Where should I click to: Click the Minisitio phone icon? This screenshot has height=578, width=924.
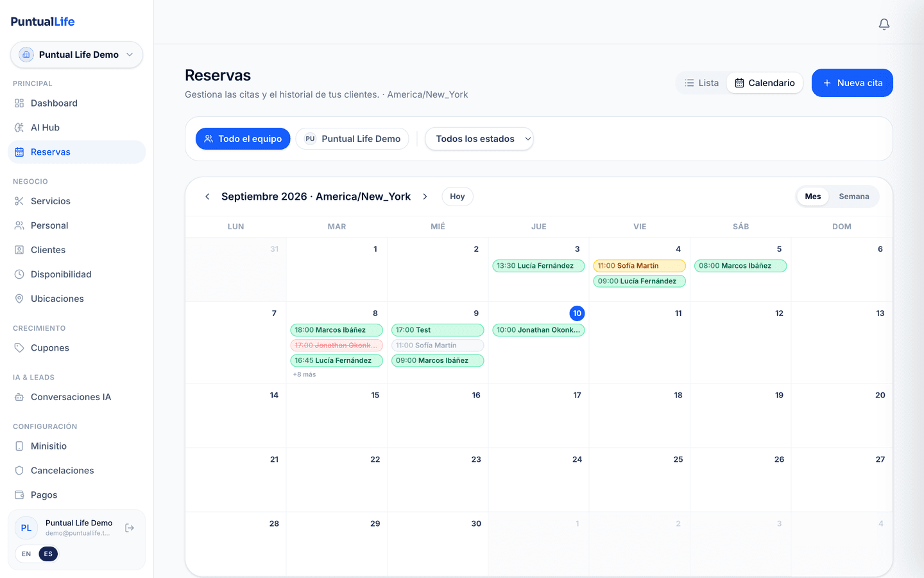click(19, 446)
